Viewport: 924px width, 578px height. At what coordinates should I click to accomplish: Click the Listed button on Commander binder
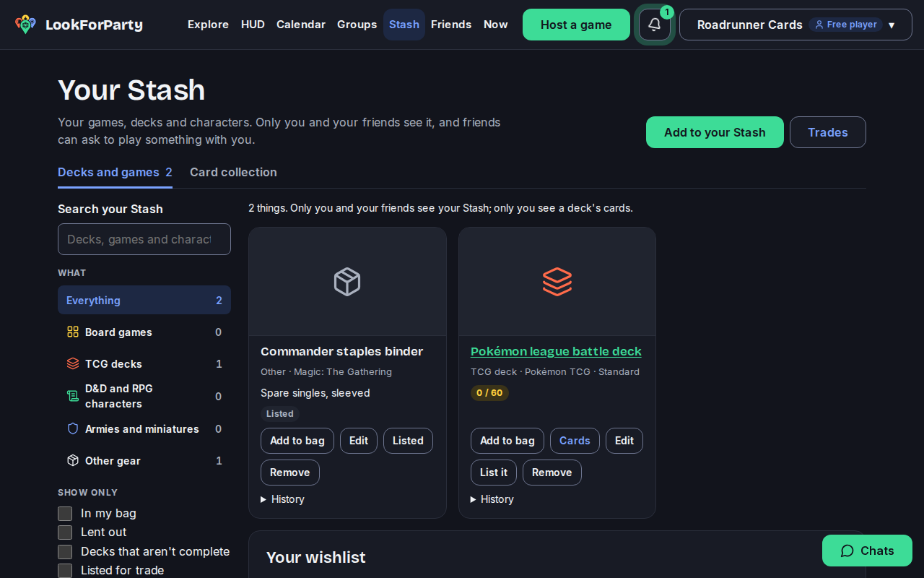(408, 441)
